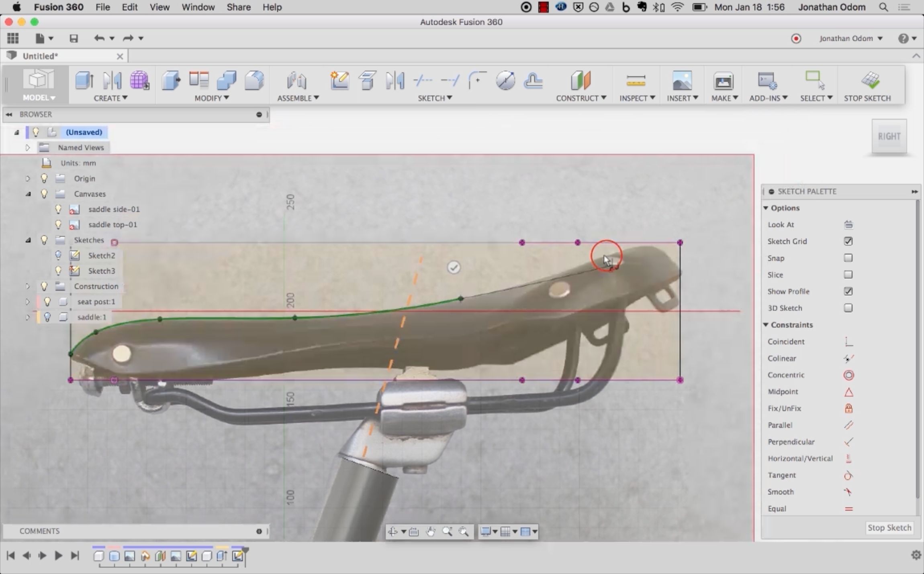Collapse the Constraints section in palette
The image size is (924, 574).
click(766, 325)
